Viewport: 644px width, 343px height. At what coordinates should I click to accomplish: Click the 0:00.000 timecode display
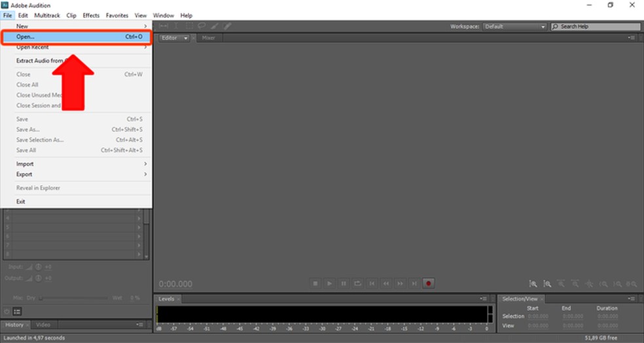coord(175,284)
